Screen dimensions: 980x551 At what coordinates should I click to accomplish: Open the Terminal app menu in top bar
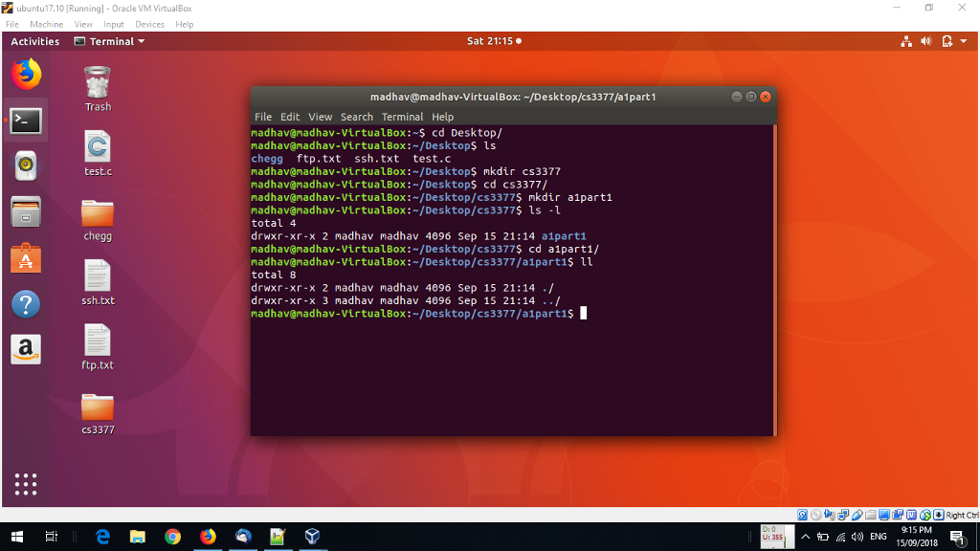pos(109,41)
